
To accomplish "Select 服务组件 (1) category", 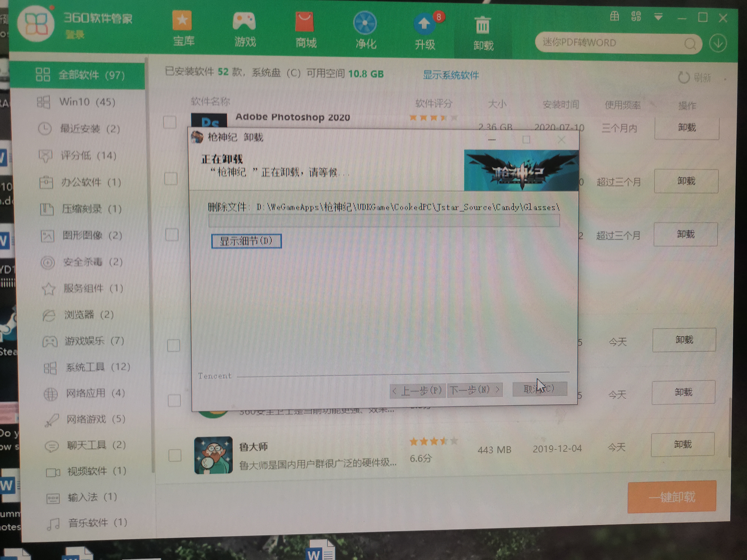I will tap(82, 288).
